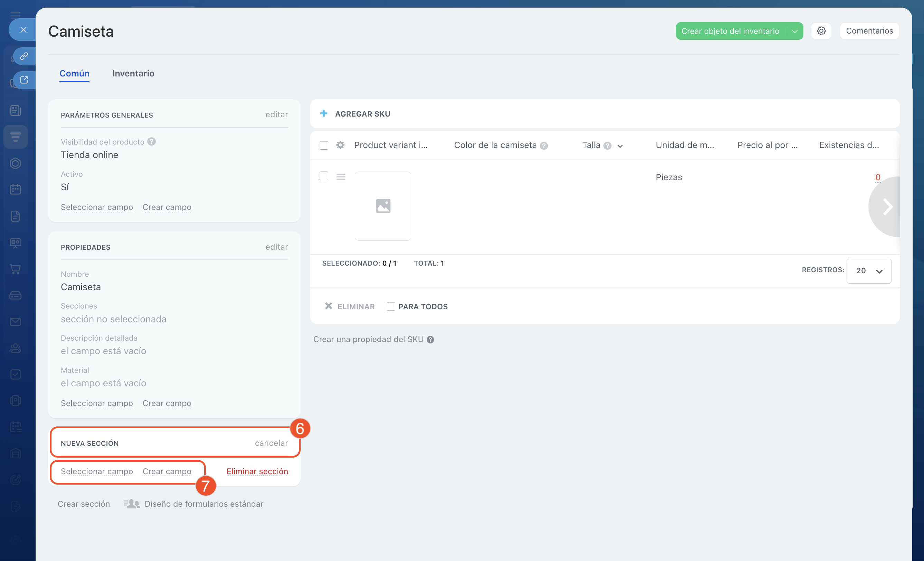Expand the Crear objeto del inventario dropdown arrow
The width and height of the screenshot is (924, 561).
[795, 31]
